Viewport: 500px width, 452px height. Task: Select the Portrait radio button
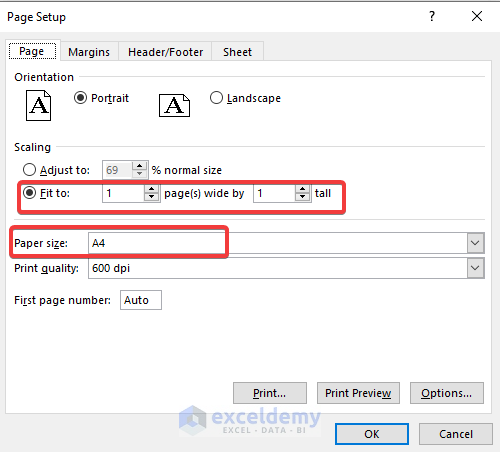(x=80, y=98)
